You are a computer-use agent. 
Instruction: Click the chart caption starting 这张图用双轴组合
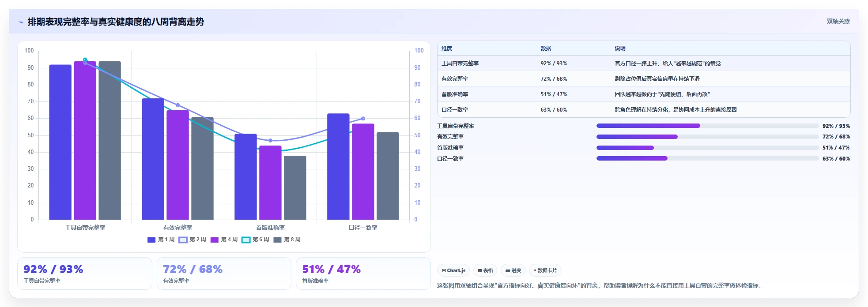(x=600, y=285)
